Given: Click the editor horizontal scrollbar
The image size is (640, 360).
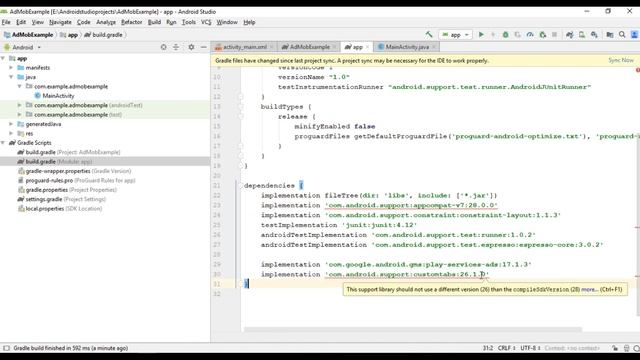Looking at the screenshot, I should click(x=413, y=329).
